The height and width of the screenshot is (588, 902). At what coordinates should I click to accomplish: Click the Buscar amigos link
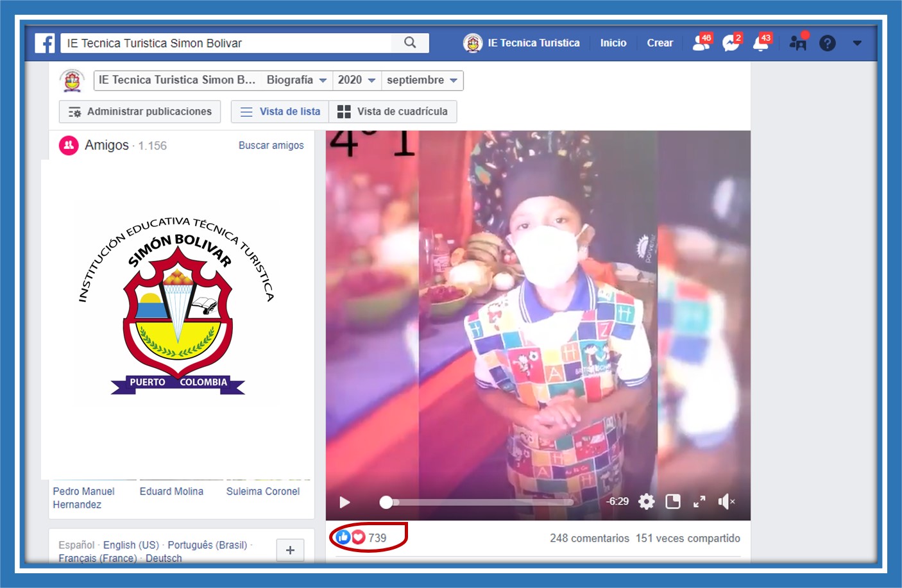tap(271, 146)
